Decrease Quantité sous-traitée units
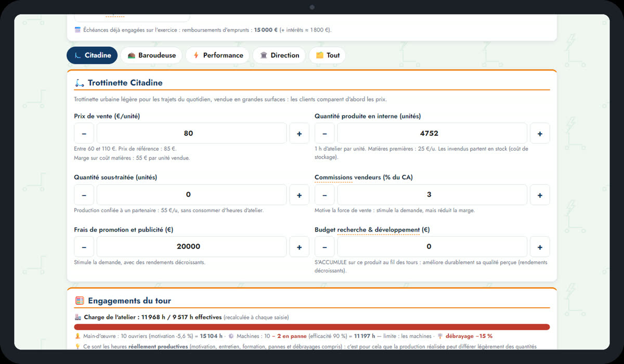 point(84,195)
